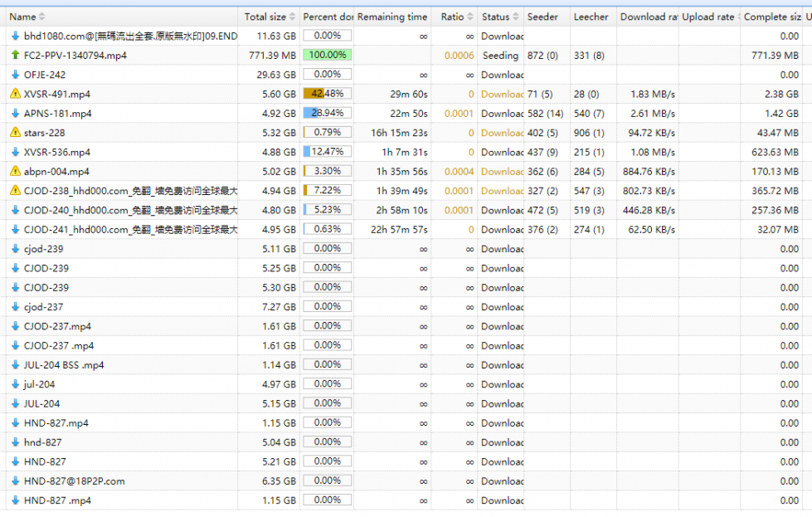
Task: Click the download arrow of CJOD-241_hhd000.com row
Action: coord(15,229)
